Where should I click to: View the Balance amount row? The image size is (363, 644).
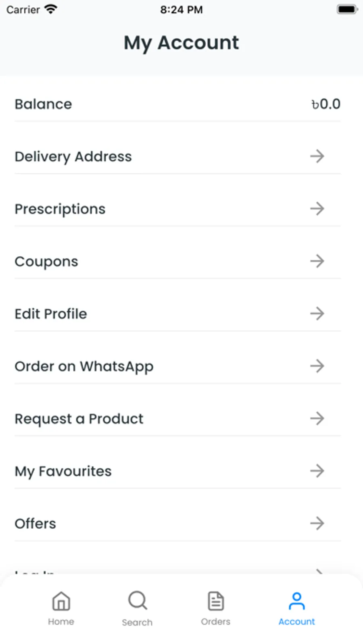(x=177, y=104)
